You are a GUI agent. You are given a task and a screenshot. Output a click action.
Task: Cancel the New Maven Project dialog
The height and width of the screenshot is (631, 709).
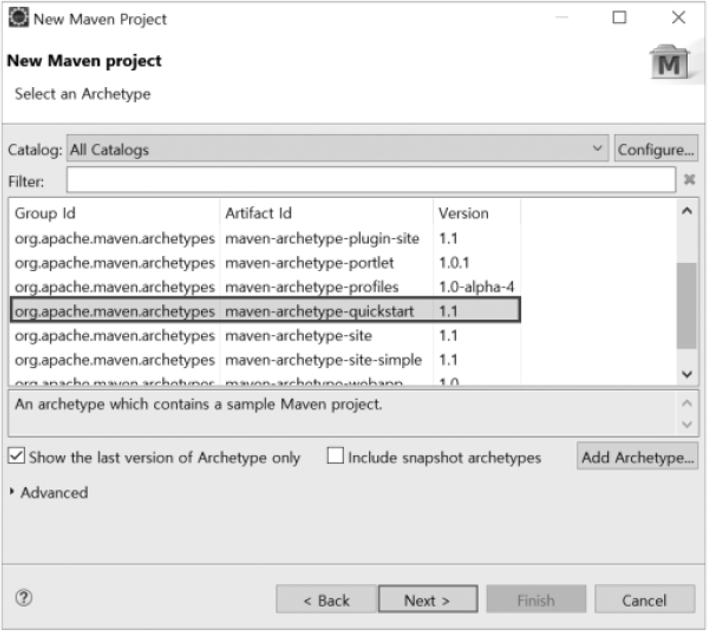point(644,600)
